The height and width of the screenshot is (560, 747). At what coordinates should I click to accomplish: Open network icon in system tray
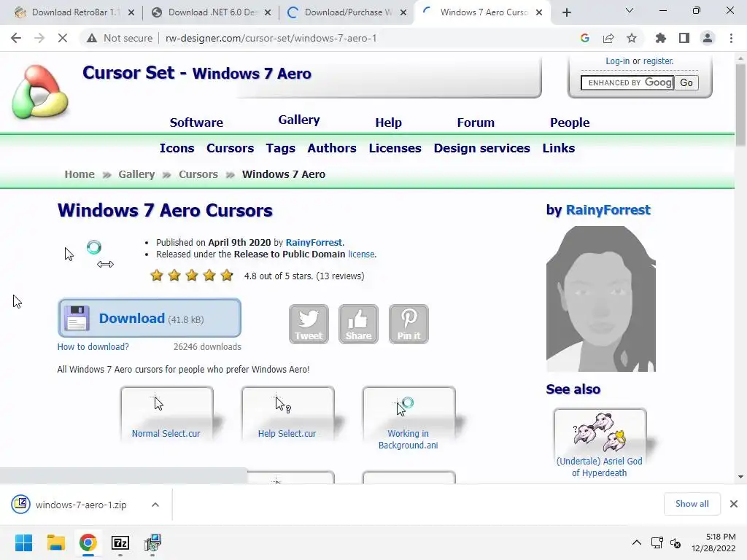point(657,542)
